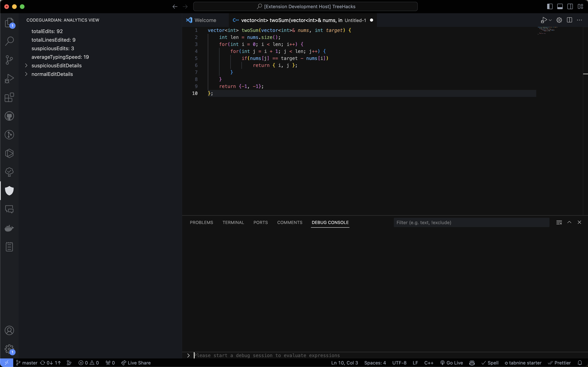Open the GitHub sidebar icon
This screenshot has width=588, height=367.
(x=9, y=116)
